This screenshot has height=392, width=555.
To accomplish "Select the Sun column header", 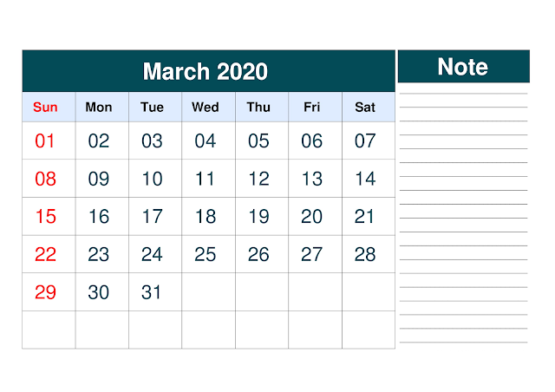I will pyautogui.click(x=45, y=108).
